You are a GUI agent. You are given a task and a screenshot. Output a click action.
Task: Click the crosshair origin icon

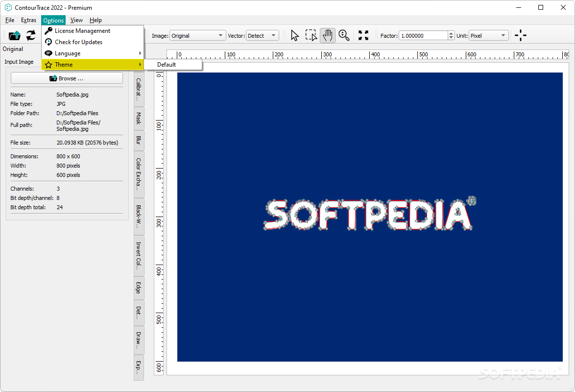point(520,36)
